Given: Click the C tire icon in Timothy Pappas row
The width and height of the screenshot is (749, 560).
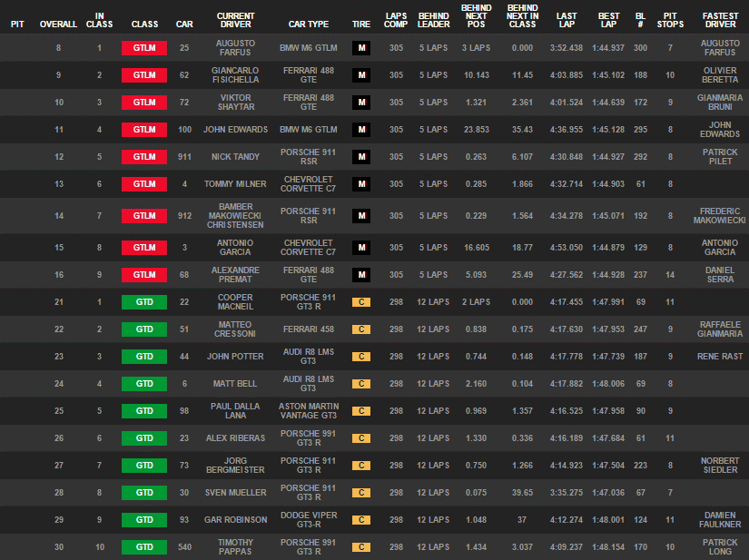Looking at the screenshot, I should (360, 547).
